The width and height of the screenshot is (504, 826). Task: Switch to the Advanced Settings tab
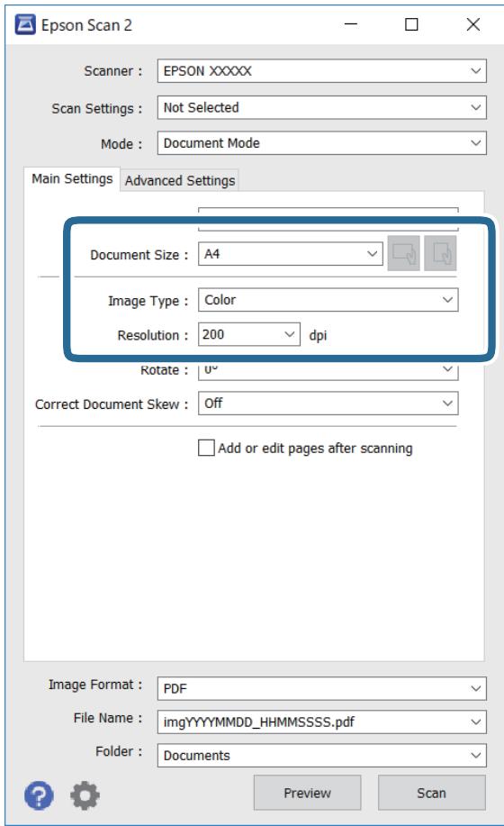pos(180,180)
